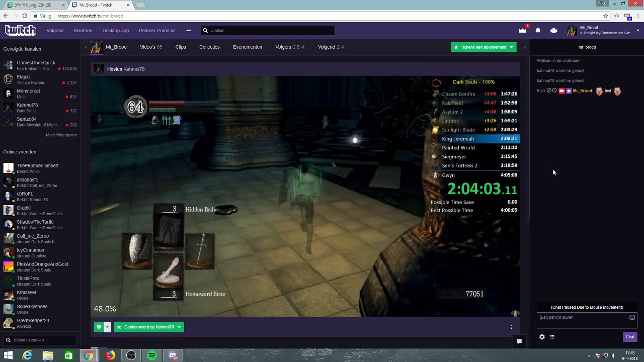Open 'Desktop app' navigation link
Viewport: 644px width, 362px height.
click(x=116, y=30)
